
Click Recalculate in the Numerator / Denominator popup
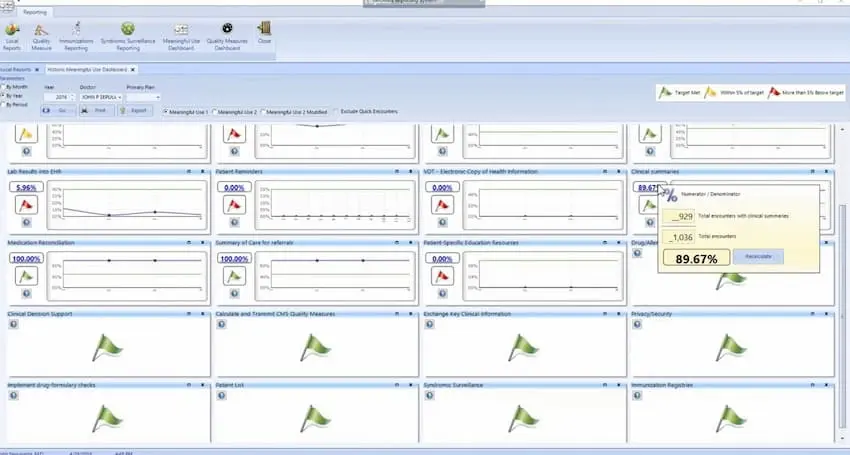click(758, 257)
